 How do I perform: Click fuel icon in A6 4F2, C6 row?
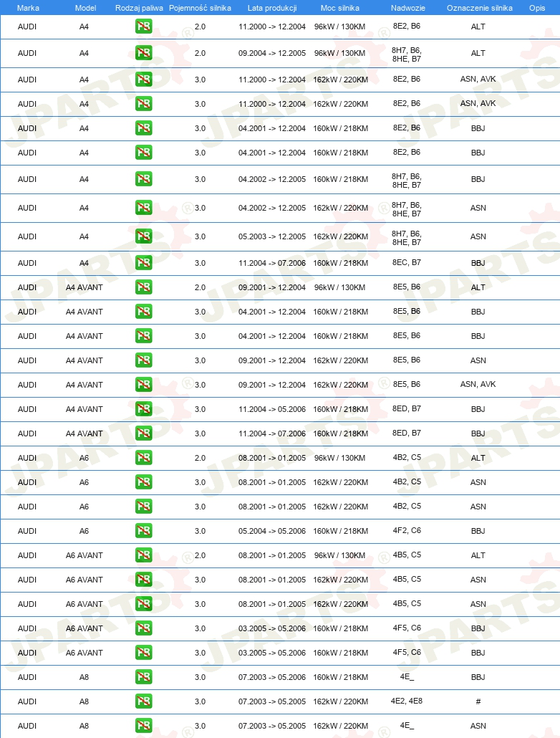pos(143,530)
